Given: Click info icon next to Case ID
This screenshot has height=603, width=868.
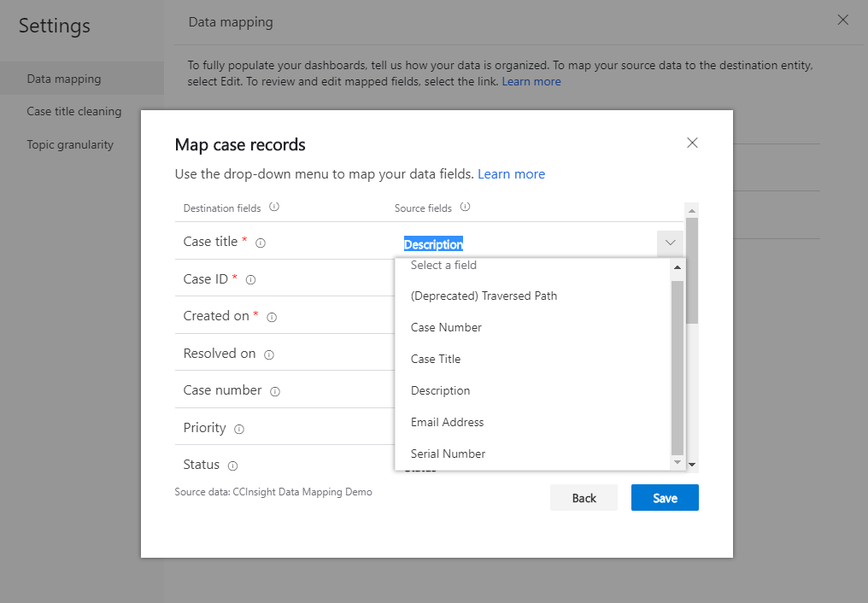Looking at the screenshot, I should 251,279.
